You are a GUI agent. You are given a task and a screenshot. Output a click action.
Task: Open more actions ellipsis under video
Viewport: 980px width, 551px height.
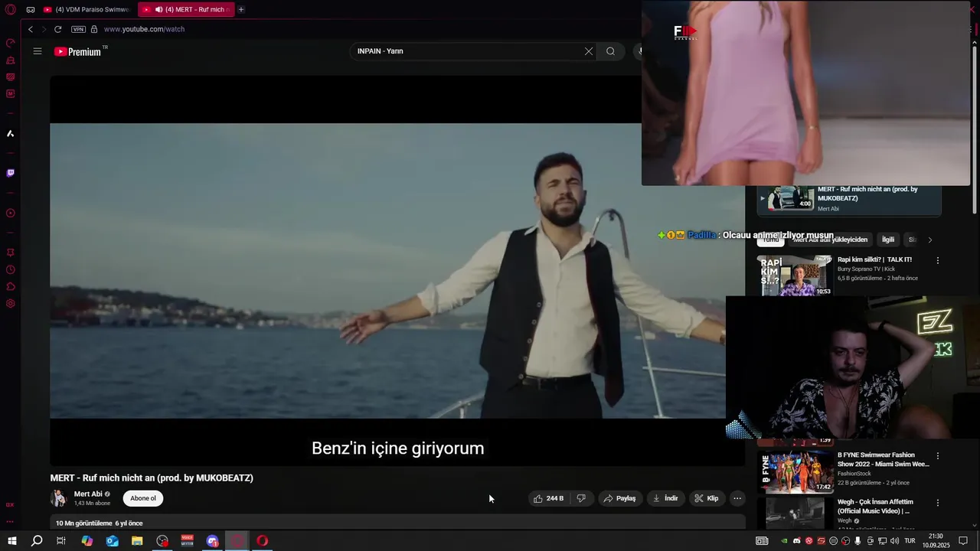click(x=737, y=498)
